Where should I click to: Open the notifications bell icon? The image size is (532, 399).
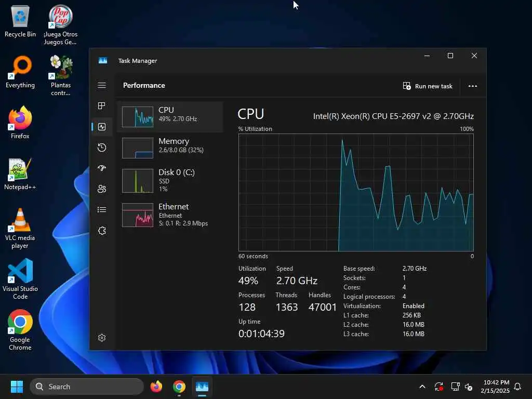[x=517, y=387]
